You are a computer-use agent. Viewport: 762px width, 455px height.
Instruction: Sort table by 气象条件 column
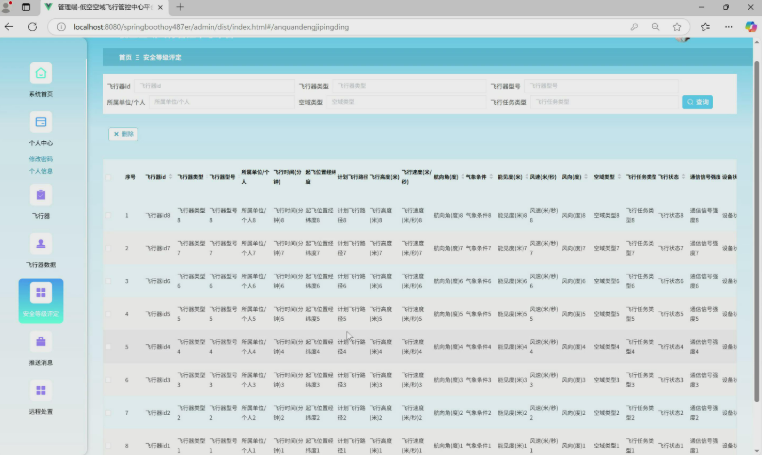pos(491,177)
